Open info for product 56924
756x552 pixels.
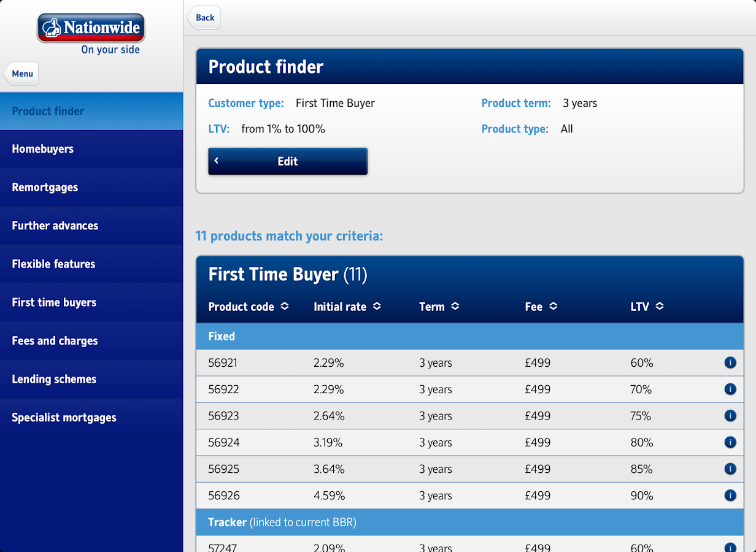(730, 442)
